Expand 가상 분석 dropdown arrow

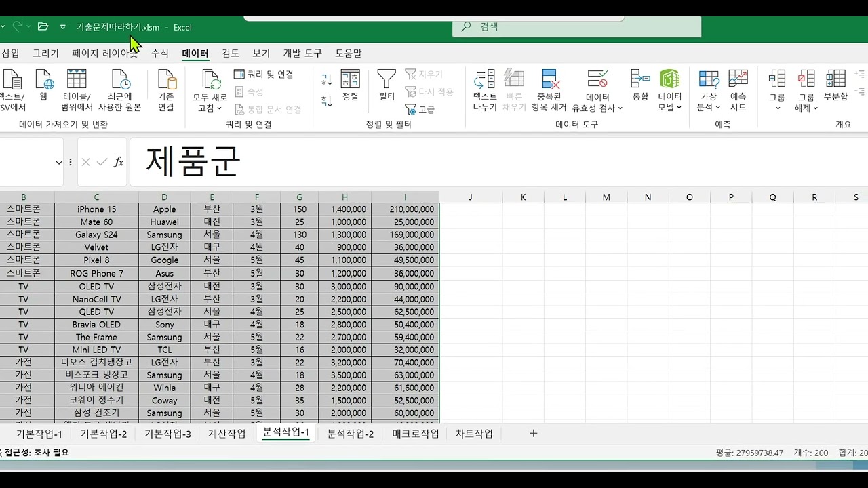[x=717, y=108]
